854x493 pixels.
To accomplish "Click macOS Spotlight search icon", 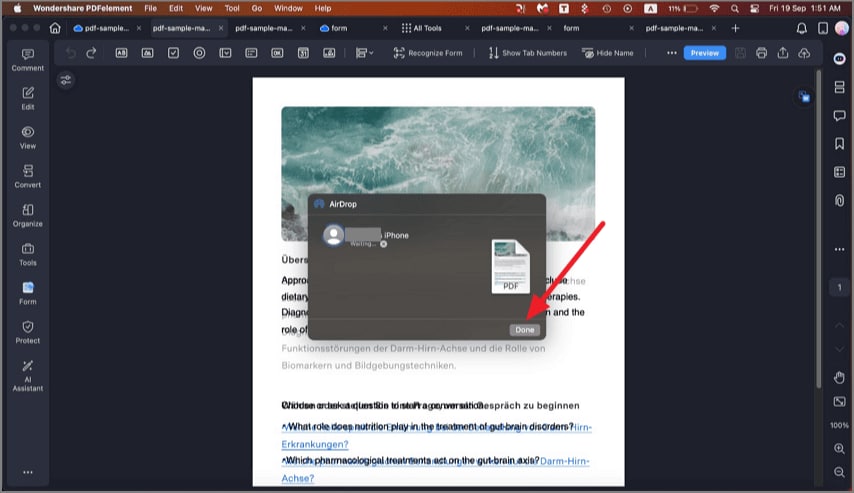I will click(735, 8).
